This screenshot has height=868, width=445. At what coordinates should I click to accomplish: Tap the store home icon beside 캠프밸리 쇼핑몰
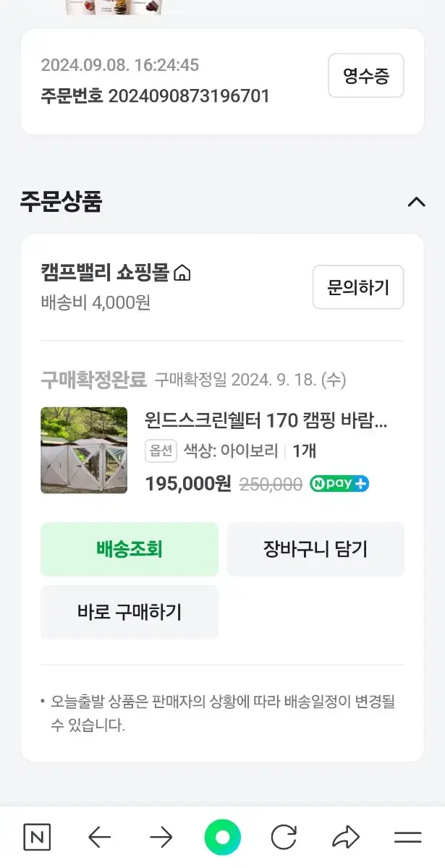pyautogui.click(x=183, y=273)
